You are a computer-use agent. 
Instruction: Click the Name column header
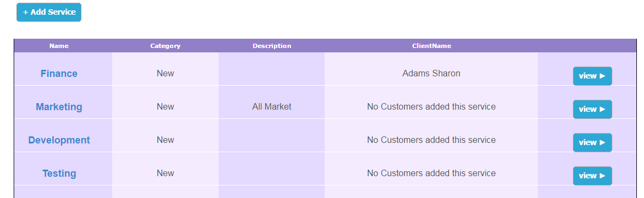[59, 46]
